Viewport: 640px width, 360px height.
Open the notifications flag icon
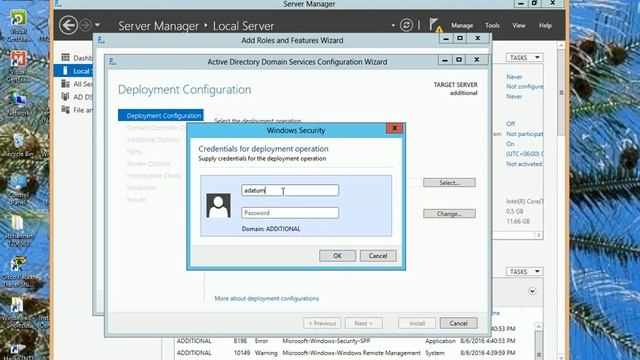pos(435,25)
